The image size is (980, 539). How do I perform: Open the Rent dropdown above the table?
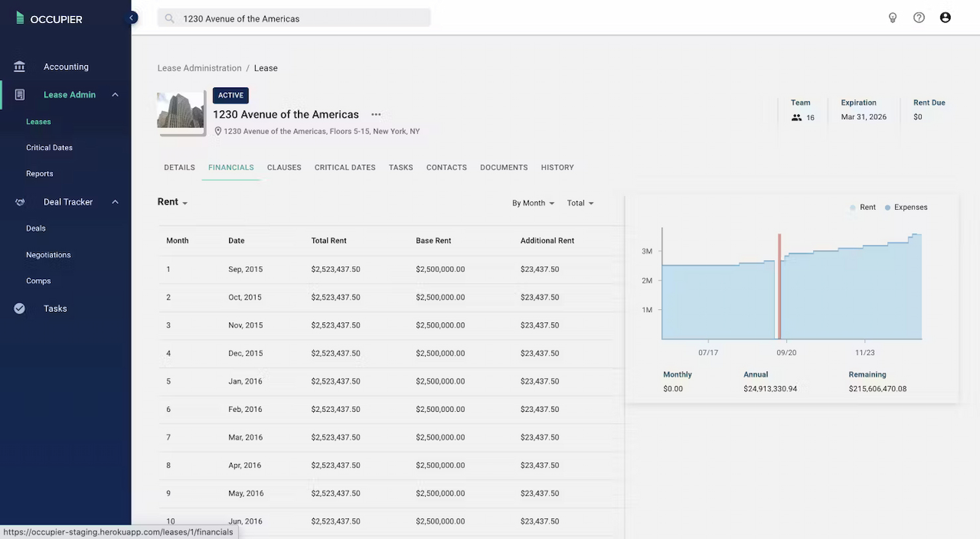pyautogui.click(x=171, y=201)
